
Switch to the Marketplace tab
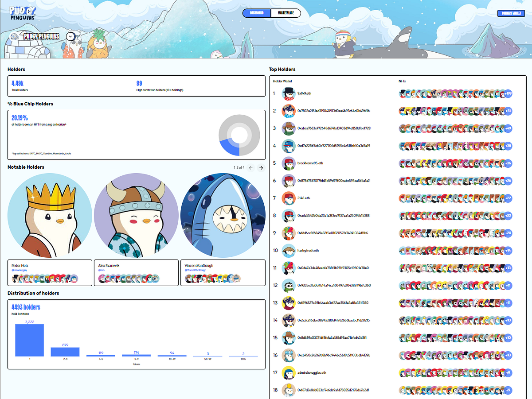tap(286, 13)
